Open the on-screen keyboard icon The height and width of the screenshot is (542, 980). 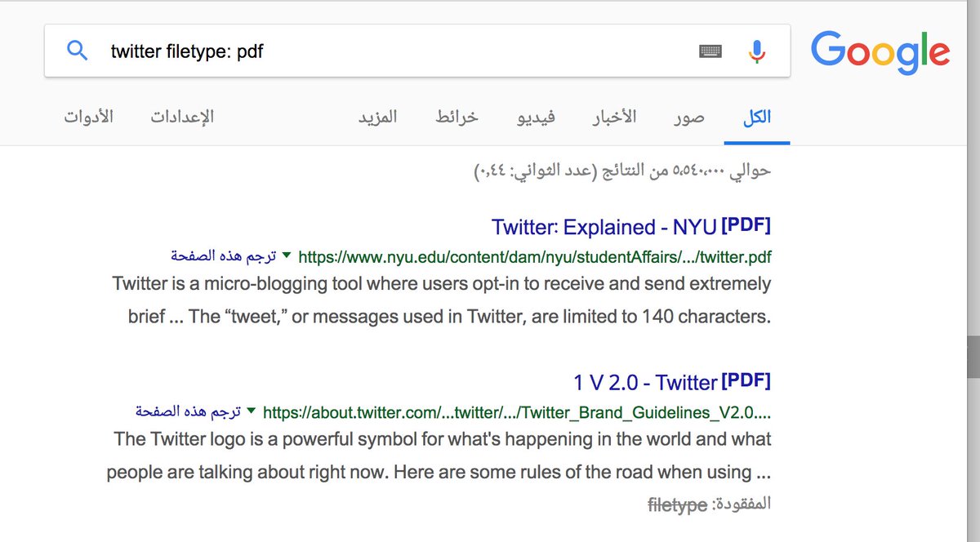click(x=710, y=51)
